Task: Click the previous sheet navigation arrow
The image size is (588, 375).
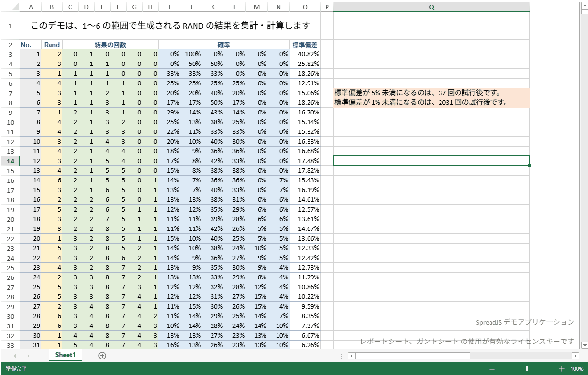Action: pyautogui.click(x=15, y=356)
